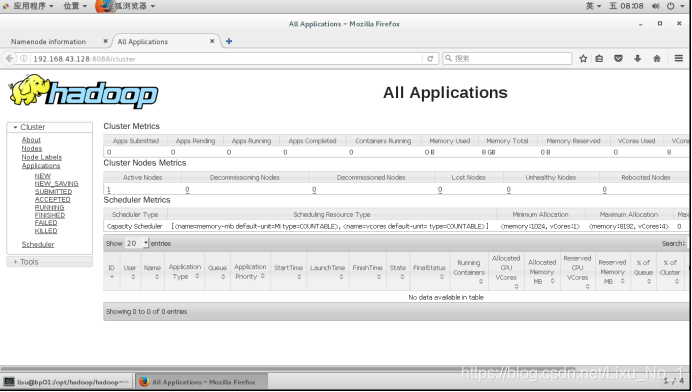Click the Memory Total value 8 GB

point(488,152)
